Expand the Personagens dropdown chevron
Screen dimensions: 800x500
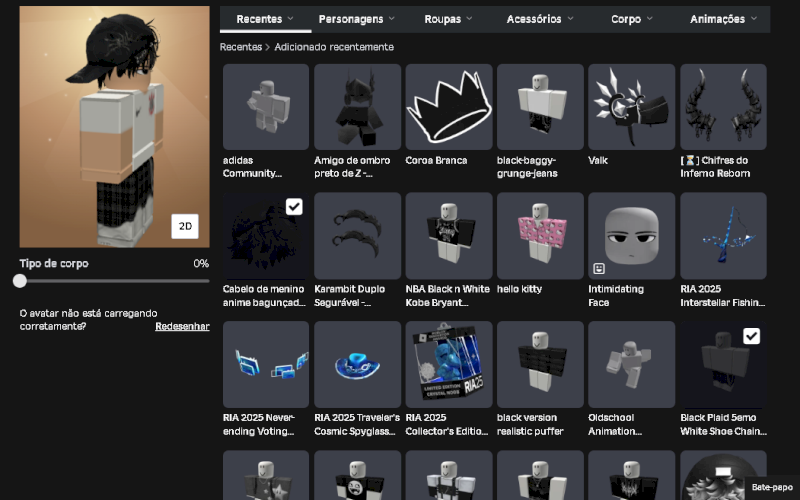click(392, 19)
